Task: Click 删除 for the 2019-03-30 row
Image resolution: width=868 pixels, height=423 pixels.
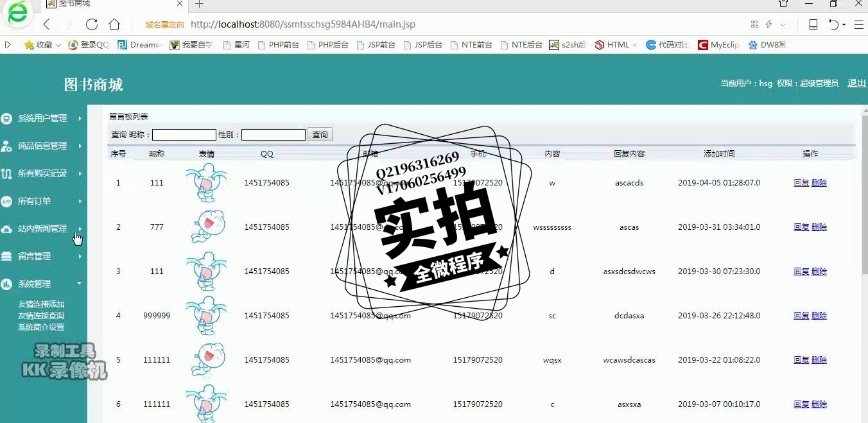Action: 819,272
